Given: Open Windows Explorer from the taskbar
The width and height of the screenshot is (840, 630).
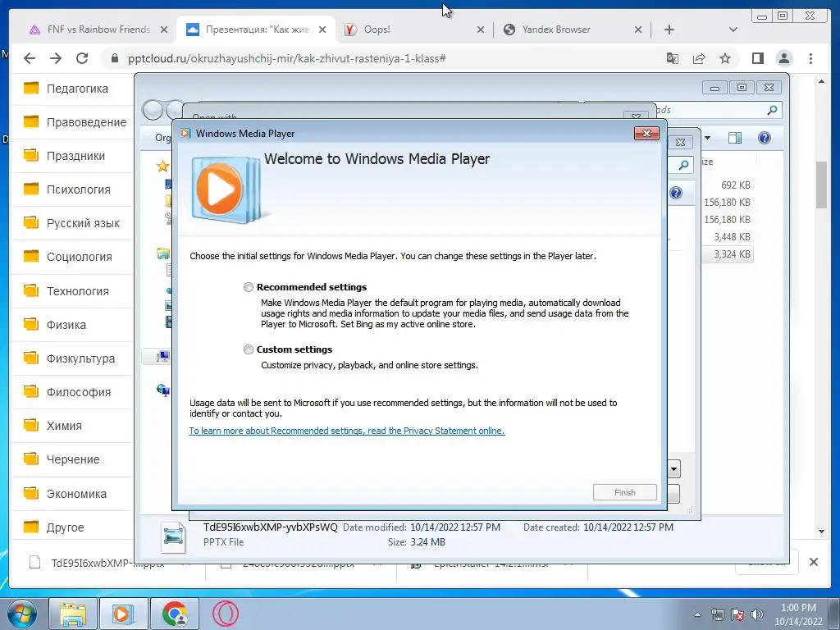Looking at the screenshot, I should pos(73,614).
